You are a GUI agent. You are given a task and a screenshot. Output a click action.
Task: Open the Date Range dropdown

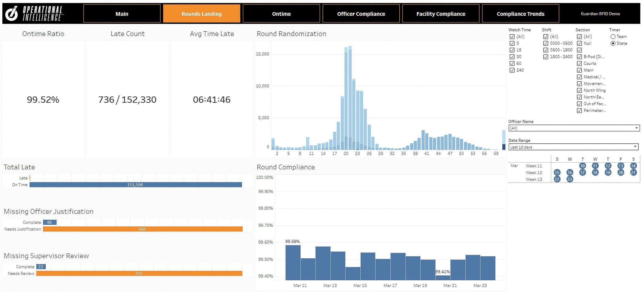pos(573,147)
